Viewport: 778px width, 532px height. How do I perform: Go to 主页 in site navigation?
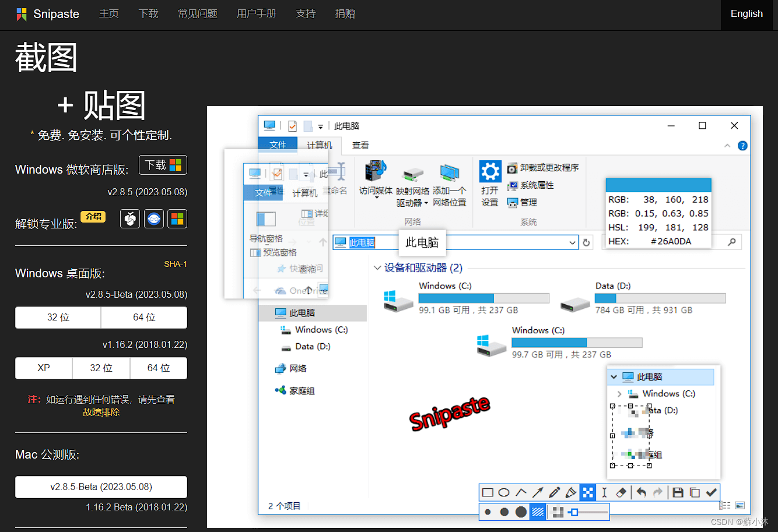coord(109,13)
